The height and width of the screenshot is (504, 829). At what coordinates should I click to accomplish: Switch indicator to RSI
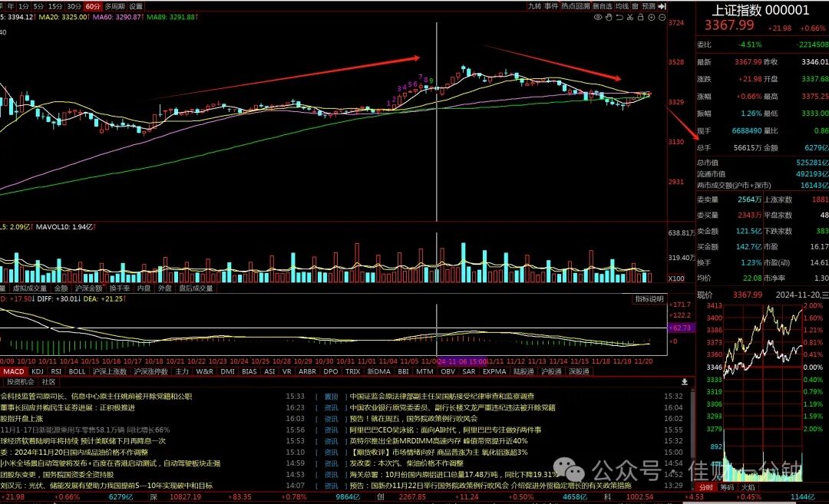[x=56, y=371]
